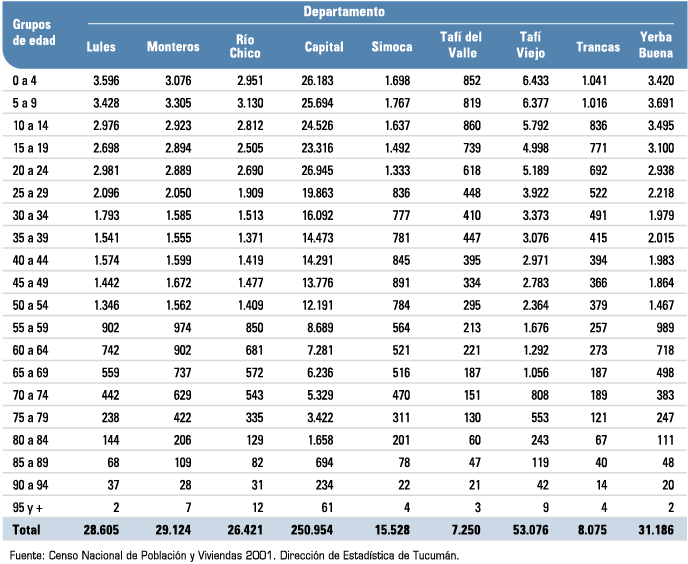Click the 'Departamento' header title
The height and width of the screenshot is (564, 688).
pyautogui.click(x=344, y=11)
